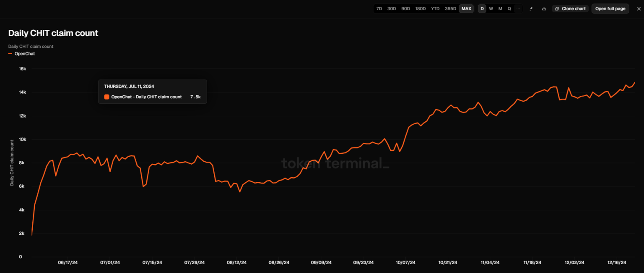Viewport: 644px width, 273px height.
Task: Switch to daily (D) granularity
Action: 482,8
